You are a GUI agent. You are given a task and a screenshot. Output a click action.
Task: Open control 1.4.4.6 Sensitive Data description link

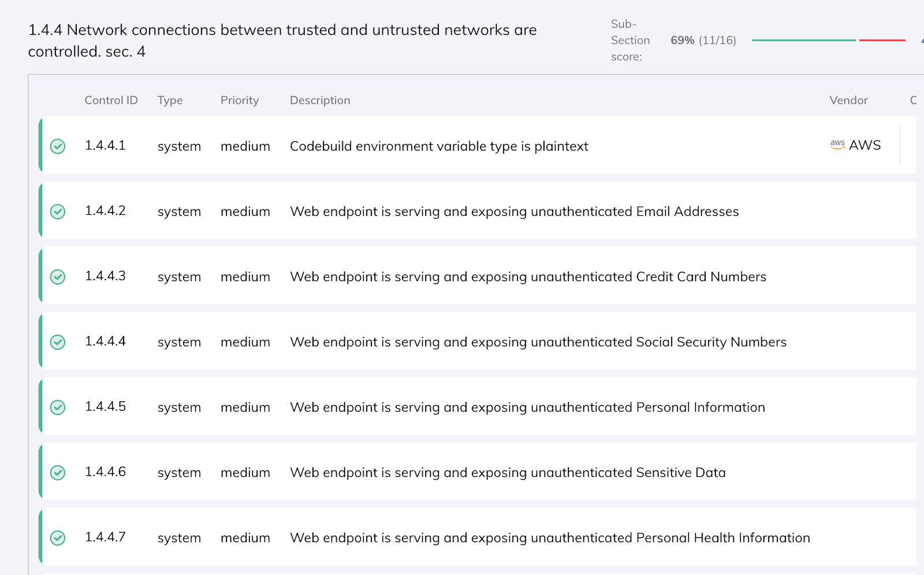pos(507,472)
